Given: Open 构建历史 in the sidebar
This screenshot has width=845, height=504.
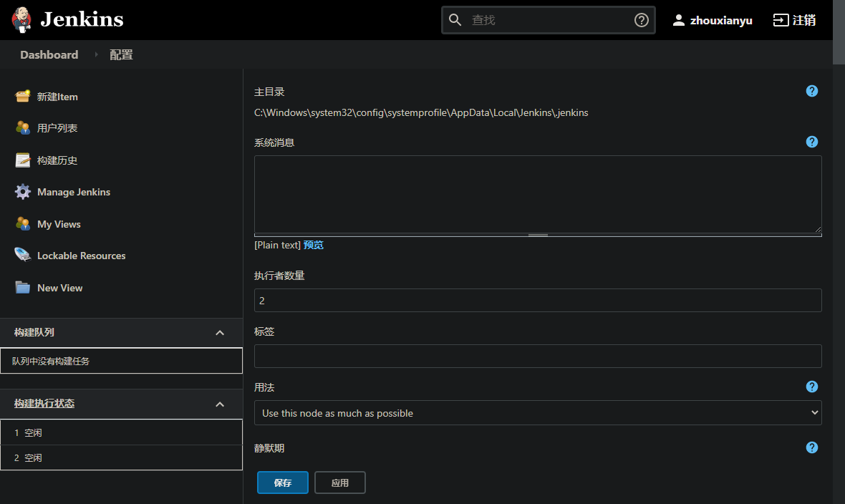Looking at the screenshot, I should click(x=57, y=160).
